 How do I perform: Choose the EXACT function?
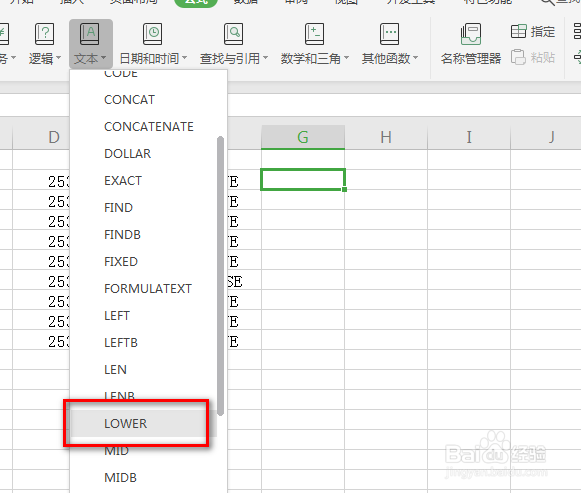(x=123, y=181)
